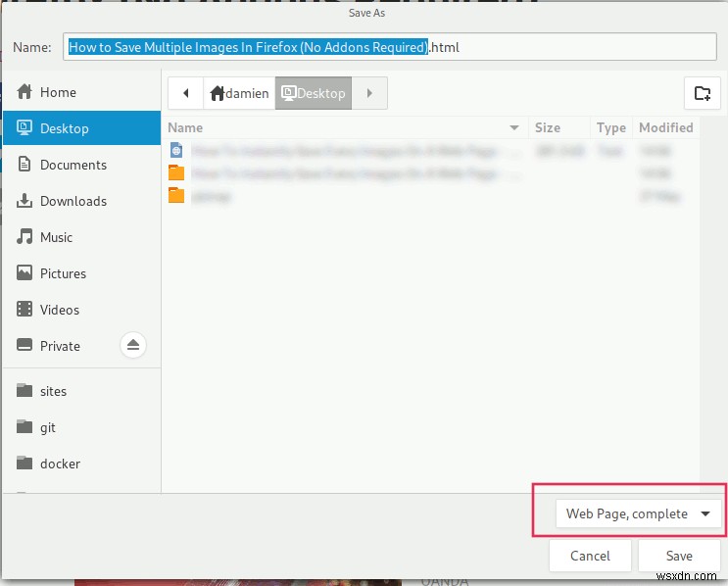
Task: Click the Save button
Action: coord(679,556)
